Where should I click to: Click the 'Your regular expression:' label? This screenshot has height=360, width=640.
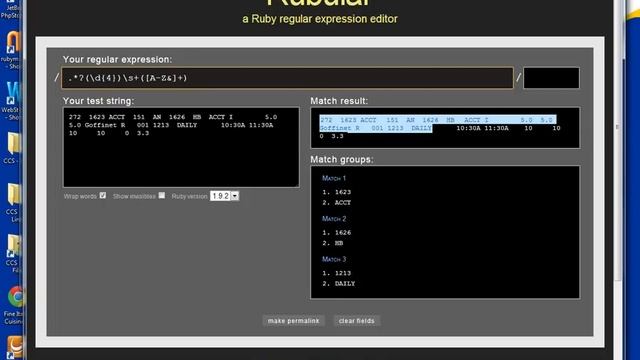point(118,60)
